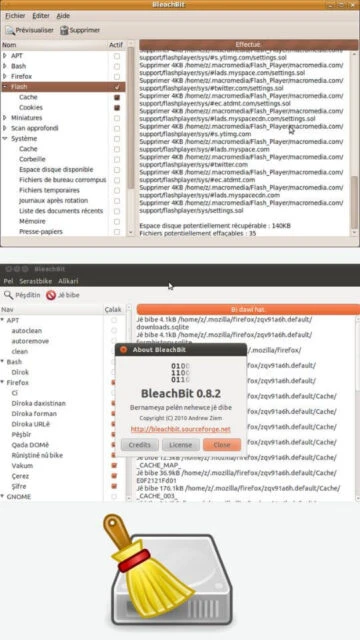Toggle the Flash checkbox
This screenshot has height=640, width=360.
117,87
